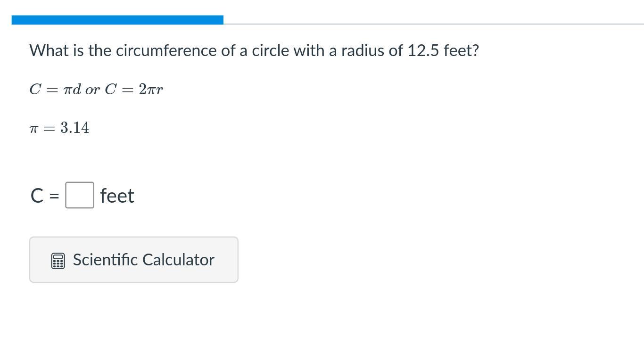Screen dimensions: 644x362
Task: Click the π symbol in 'π = 3.14'
Action: point(33,129)
